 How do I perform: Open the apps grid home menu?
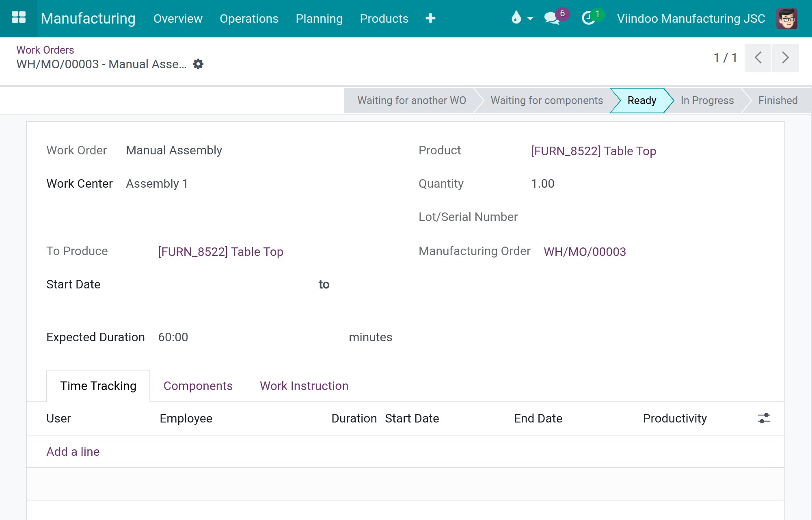pyautogui.click(x=19, y=18)
